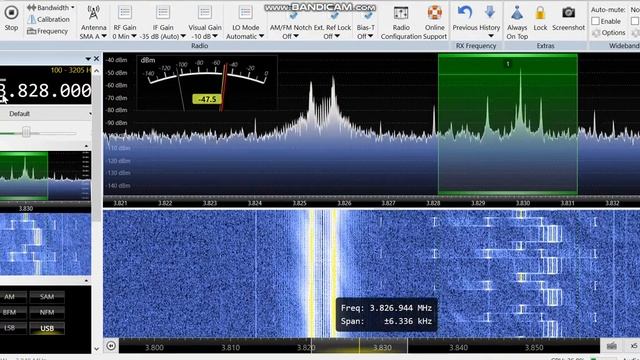Go to Previous RX frequency
This screenshot has width=640, height=360.
pyautogui.click(x=464, y=18)
